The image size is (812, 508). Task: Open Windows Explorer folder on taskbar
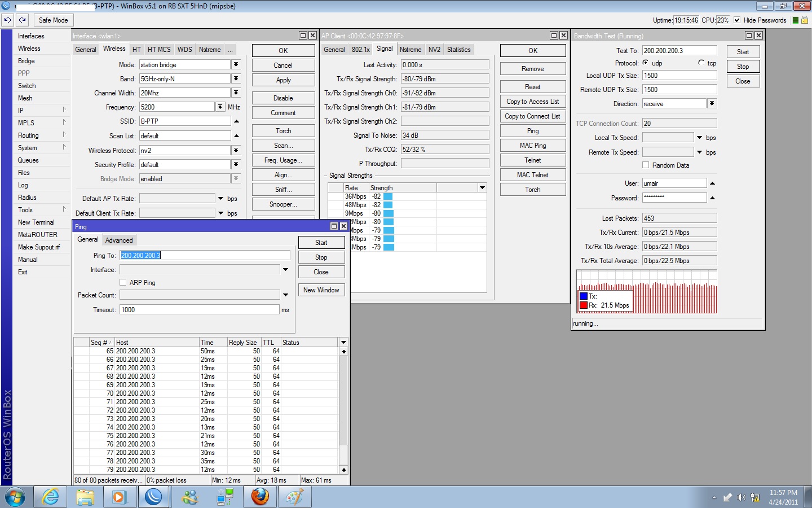pos(85,497)
